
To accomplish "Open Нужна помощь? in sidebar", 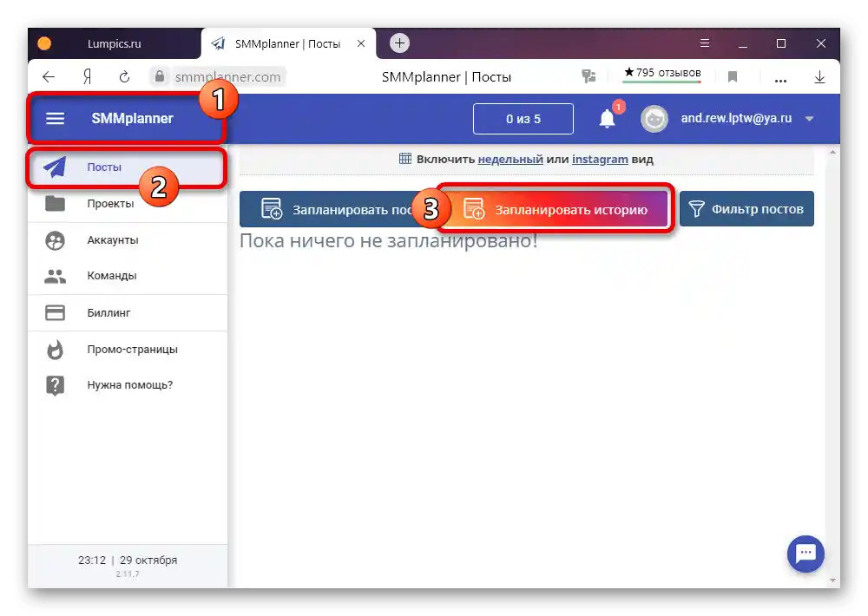I will 128,385.
